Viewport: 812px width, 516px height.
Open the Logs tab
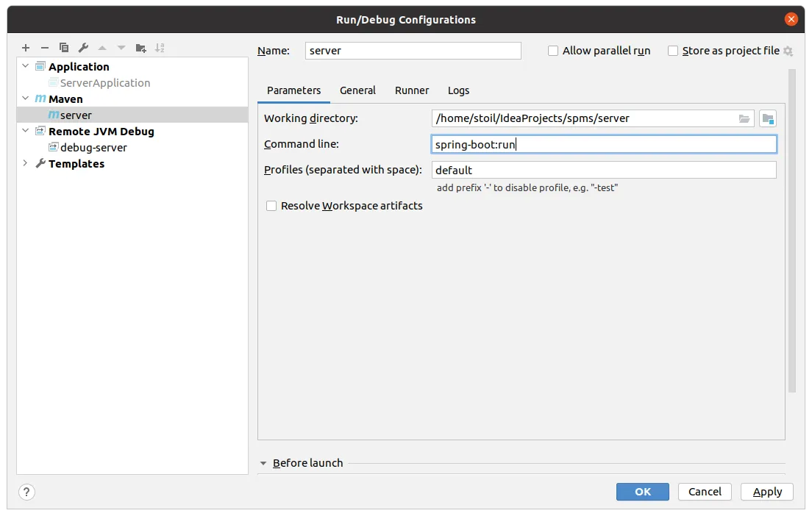pos(458,90)
